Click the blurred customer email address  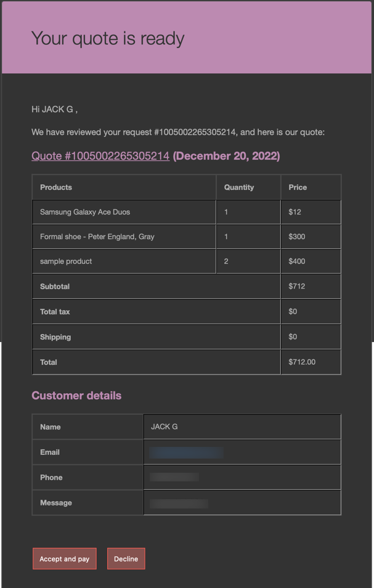[186, 452]
